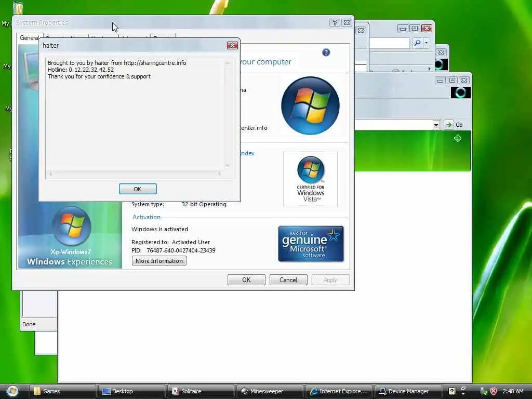Image resolution: width=532 pixels, height=399 pixels.
Task: Minimize the Explorer window with Go button
Action: point(440,81)
